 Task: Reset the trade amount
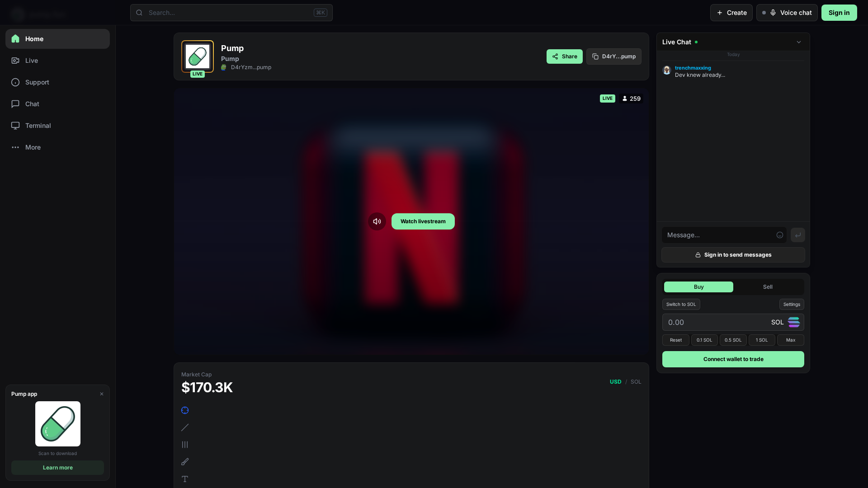coord(676,340)
